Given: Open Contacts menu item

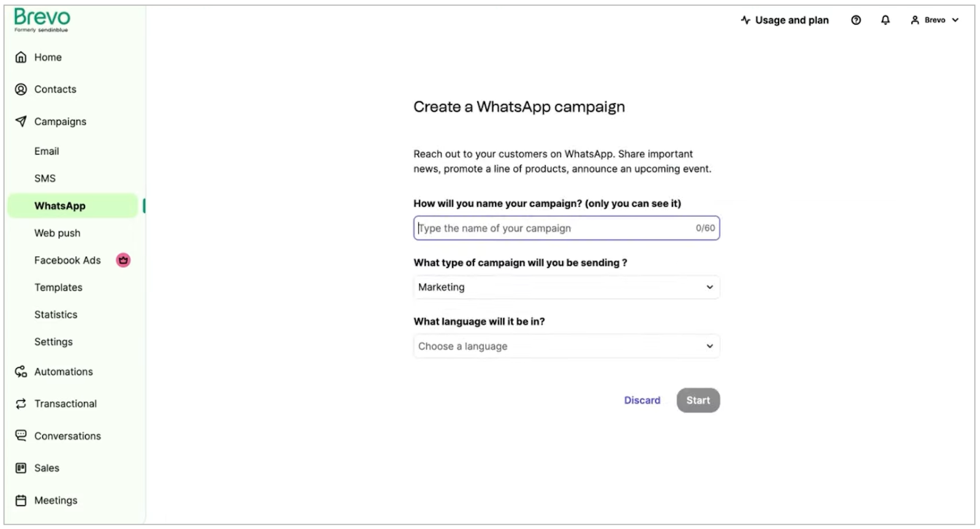Looking at the screenshot, I should (55, 89).
